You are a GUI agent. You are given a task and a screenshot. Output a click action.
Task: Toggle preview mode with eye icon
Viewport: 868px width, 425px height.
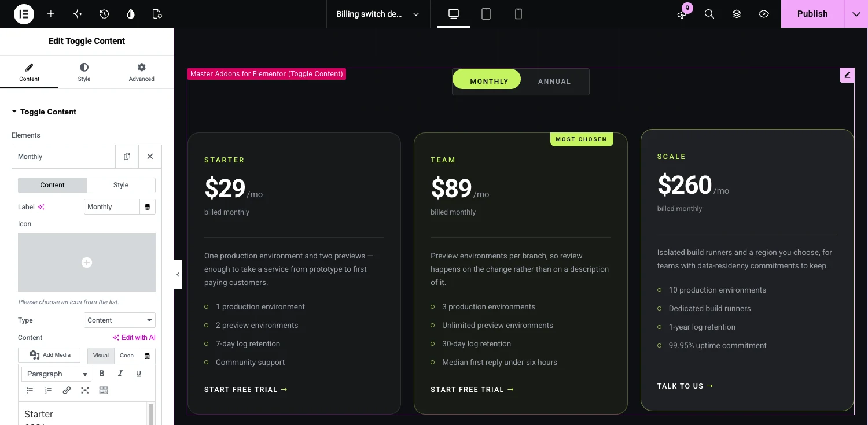(764, 14)
